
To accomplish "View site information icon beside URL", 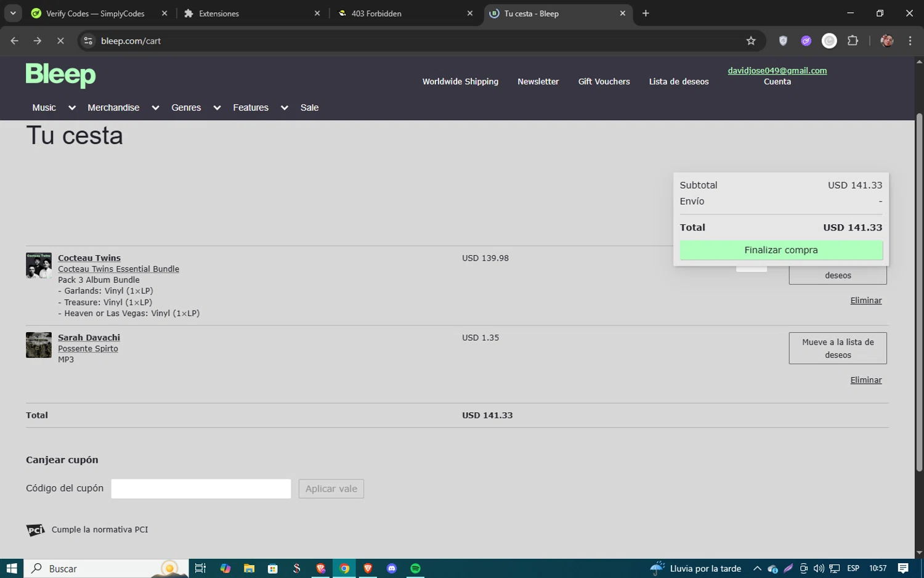I will [88, 41].
